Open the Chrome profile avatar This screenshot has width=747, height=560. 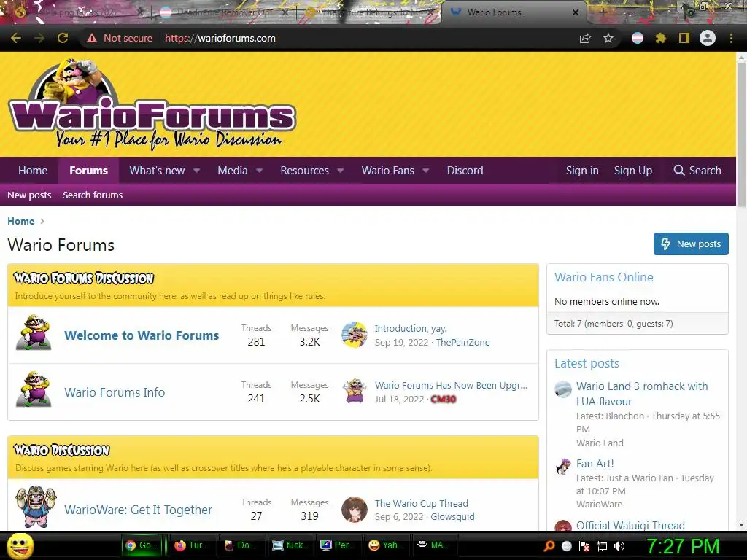[708, 38]
